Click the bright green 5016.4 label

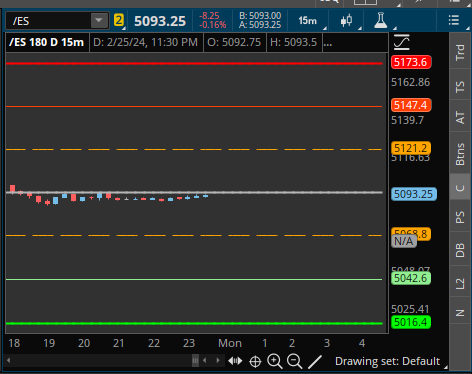[411, 322]
